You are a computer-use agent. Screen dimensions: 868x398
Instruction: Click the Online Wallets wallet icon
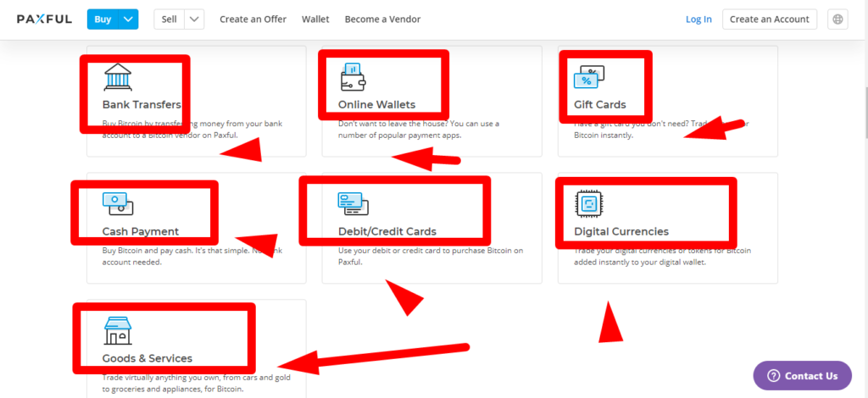coord(352,77)
